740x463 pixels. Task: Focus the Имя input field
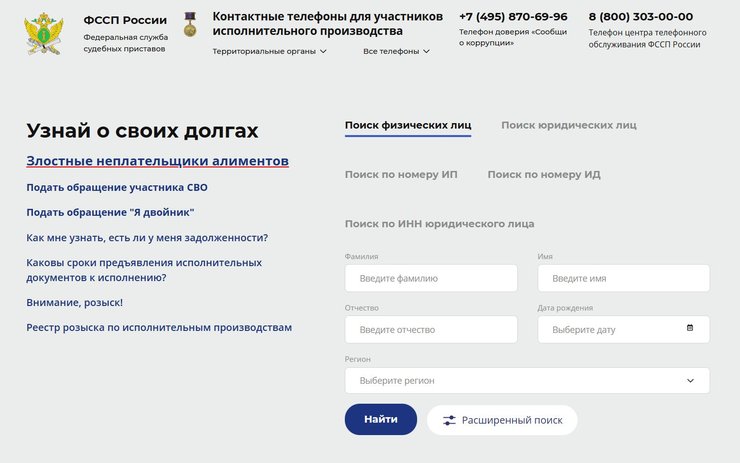(623, 278)
